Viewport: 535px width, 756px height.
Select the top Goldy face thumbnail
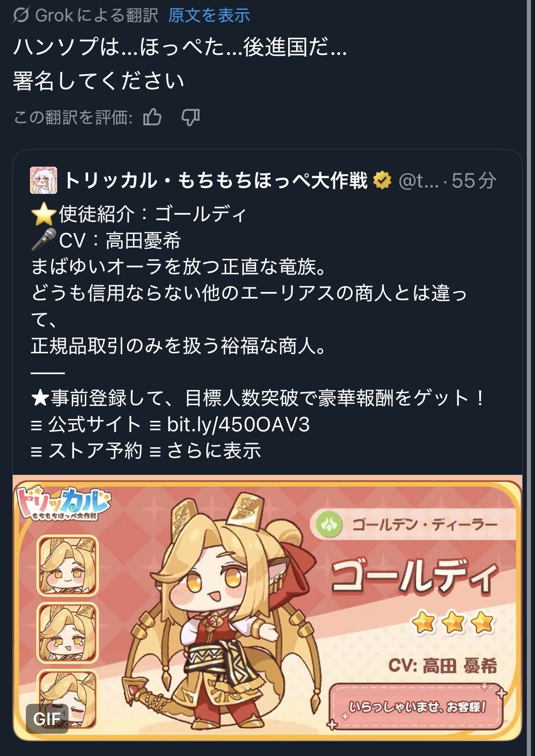tap(68, 565)
